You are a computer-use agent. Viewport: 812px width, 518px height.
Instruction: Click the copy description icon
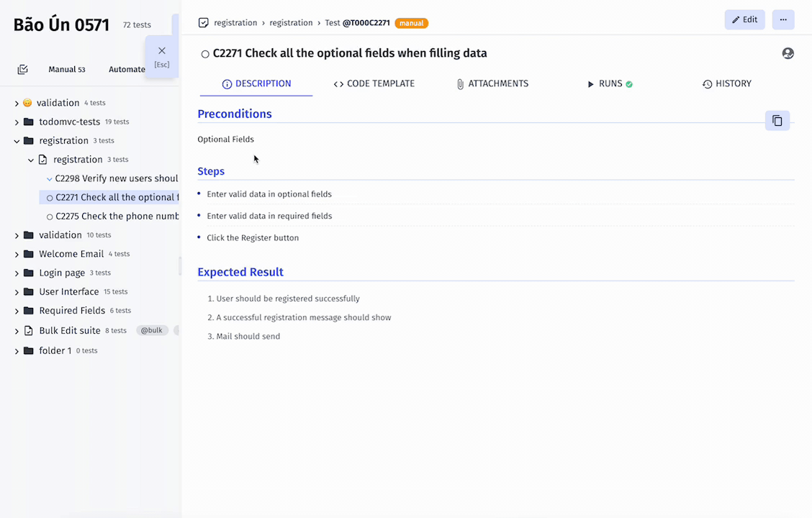(777, 121)
